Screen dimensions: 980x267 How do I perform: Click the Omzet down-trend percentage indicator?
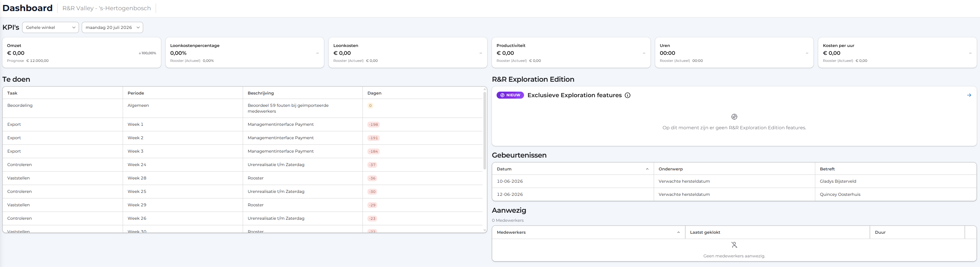[x=147, y=53]
